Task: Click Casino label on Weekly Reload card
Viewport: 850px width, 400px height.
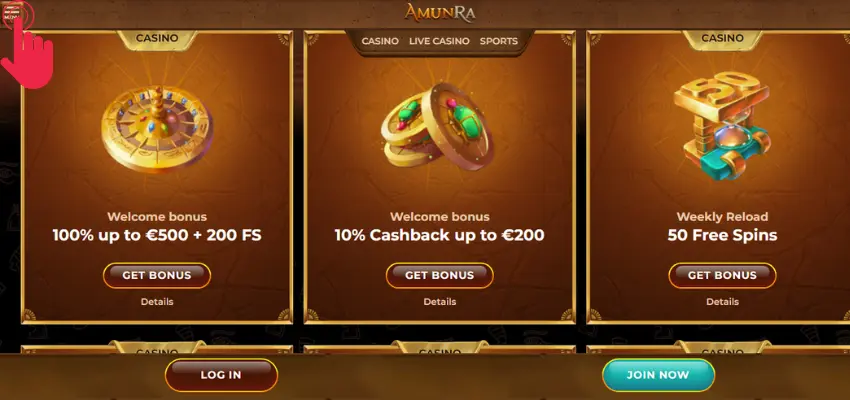Action: point(722,38)
